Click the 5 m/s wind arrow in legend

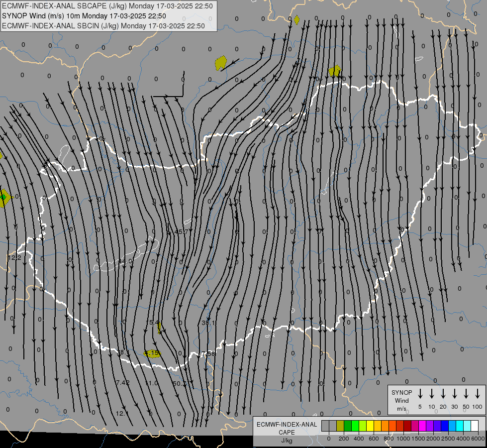pos(420,394)
